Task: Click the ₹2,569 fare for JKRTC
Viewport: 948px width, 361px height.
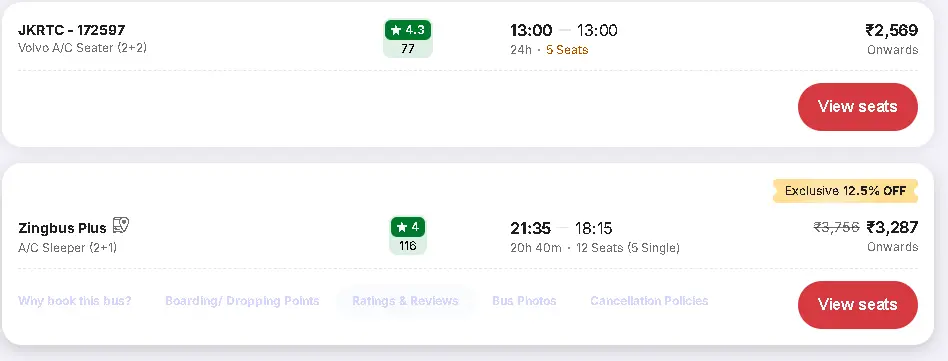Action: pos(891,30)
